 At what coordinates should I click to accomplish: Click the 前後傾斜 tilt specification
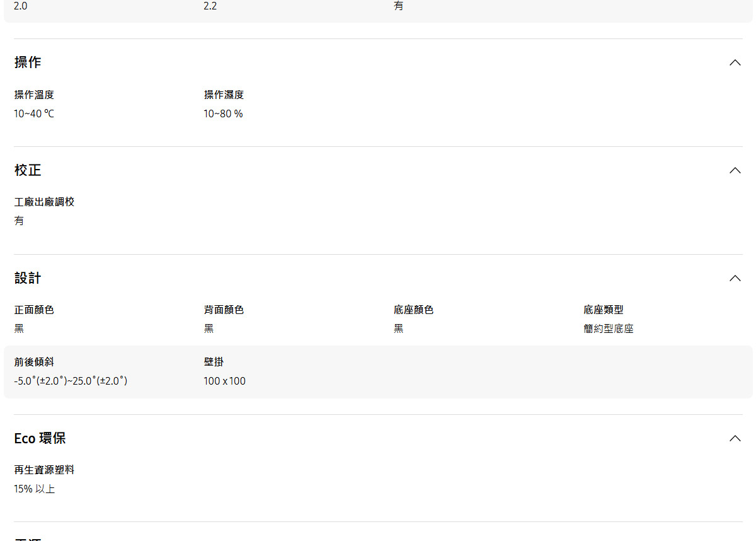[x=35, y=362]
